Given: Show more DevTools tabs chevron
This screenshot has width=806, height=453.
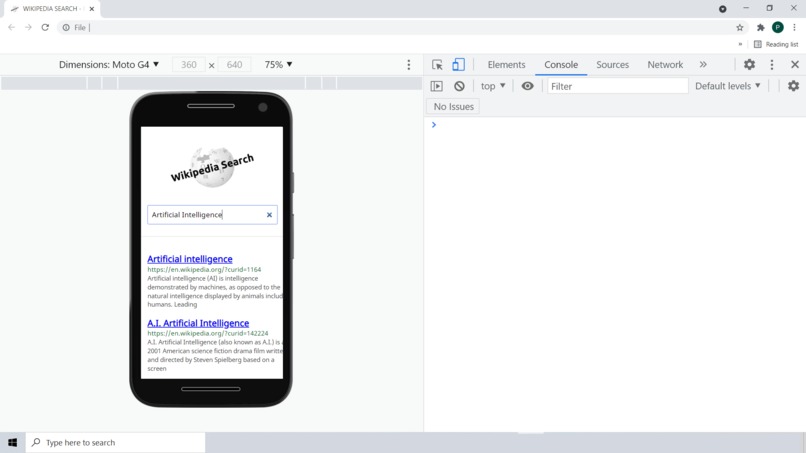Looking at the screenshot, I should 703,65.
